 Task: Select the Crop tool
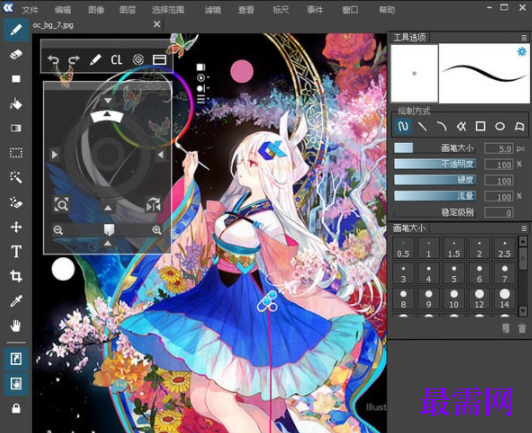coord(16,276)
